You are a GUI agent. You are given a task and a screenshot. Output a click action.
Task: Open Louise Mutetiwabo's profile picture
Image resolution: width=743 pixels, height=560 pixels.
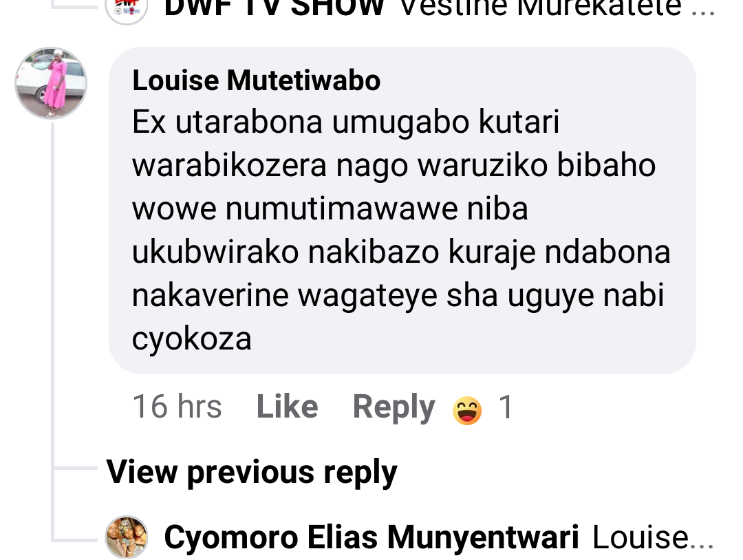click(x=51, y=83)
